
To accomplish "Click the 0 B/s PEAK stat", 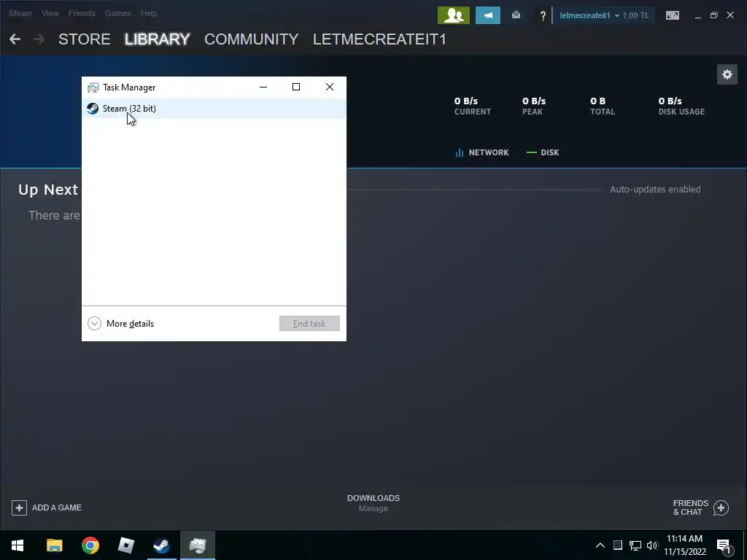I will pos(534,106).
